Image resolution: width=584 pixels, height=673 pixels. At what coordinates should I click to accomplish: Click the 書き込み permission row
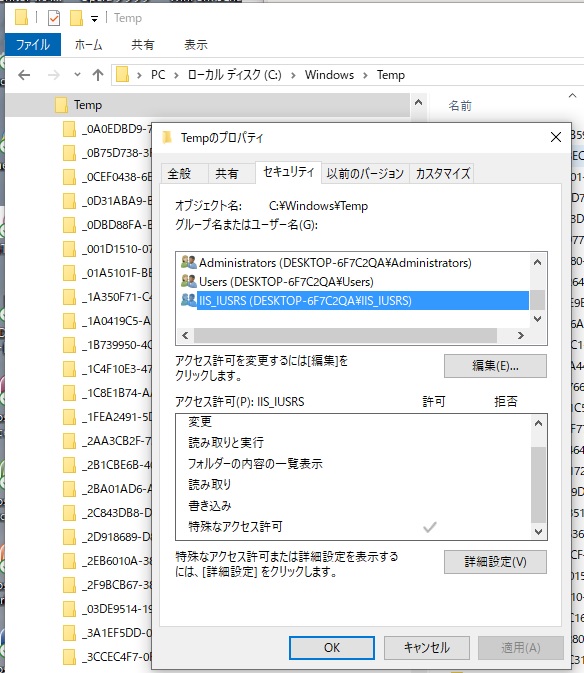[354, 506]
